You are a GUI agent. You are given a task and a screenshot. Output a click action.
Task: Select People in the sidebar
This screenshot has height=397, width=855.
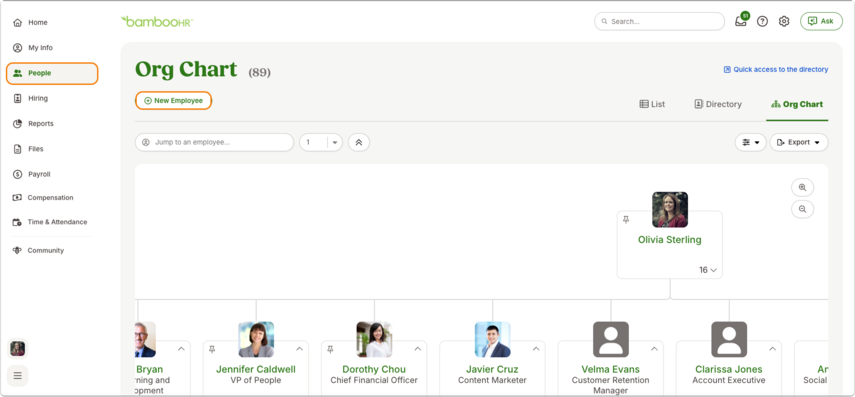52,73
